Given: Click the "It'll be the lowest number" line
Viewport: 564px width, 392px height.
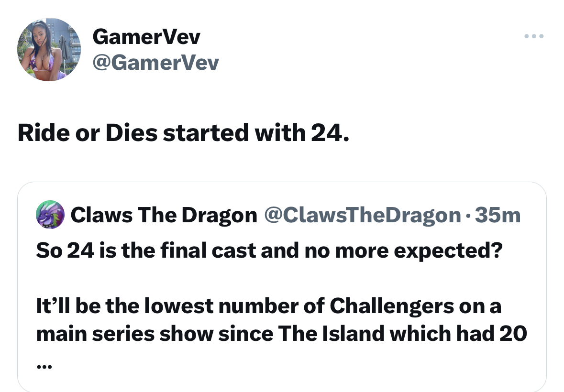Looking at the screenshot, I should (268, 306).
